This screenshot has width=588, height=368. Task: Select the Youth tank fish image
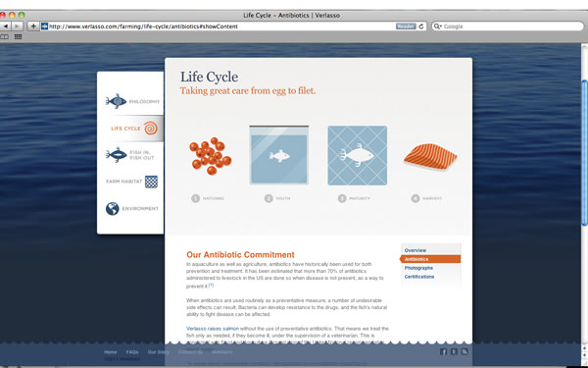click(279, 155)
